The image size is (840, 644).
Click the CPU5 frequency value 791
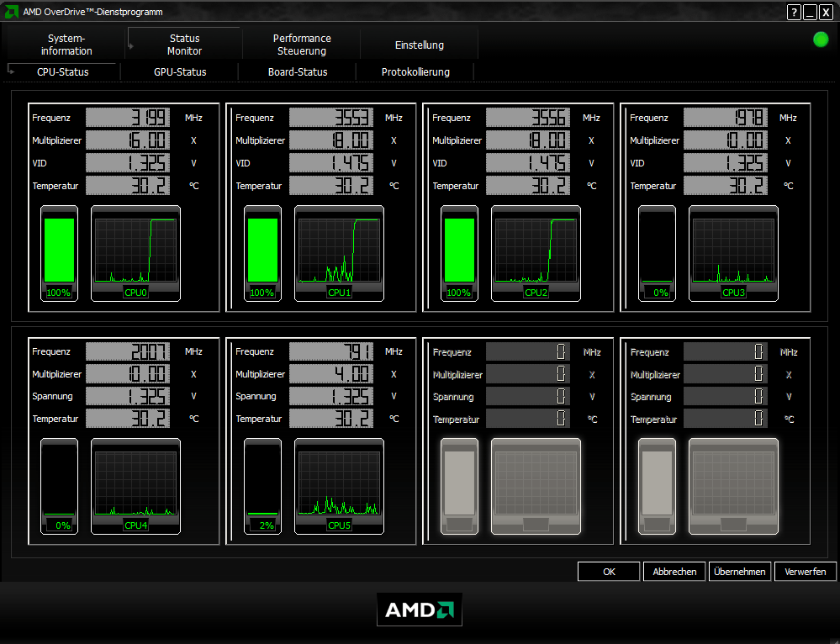click(331, 351)
